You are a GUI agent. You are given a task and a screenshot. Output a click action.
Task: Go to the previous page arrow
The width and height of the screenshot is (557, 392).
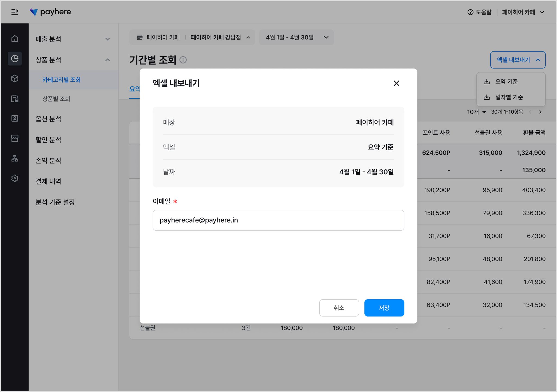pos(530,112)
